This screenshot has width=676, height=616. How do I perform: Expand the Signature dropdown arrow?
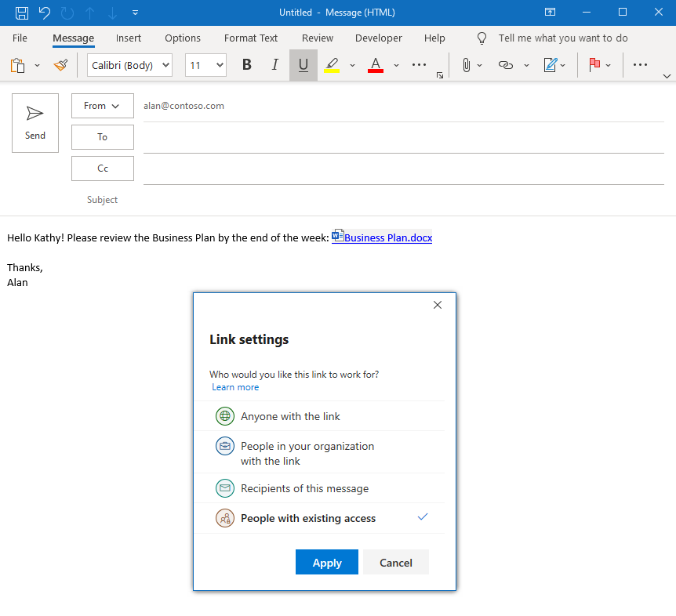pyautogui.click(x=562, y=66)
